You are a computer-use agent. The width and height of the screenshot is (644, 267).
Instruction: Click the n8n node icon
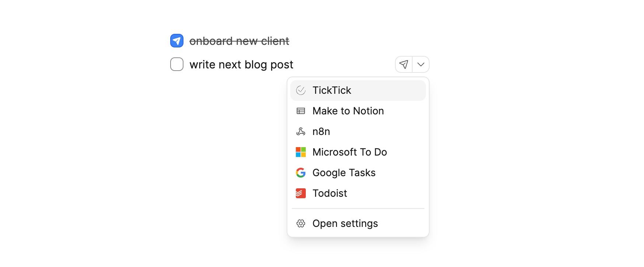click(301, 131)
